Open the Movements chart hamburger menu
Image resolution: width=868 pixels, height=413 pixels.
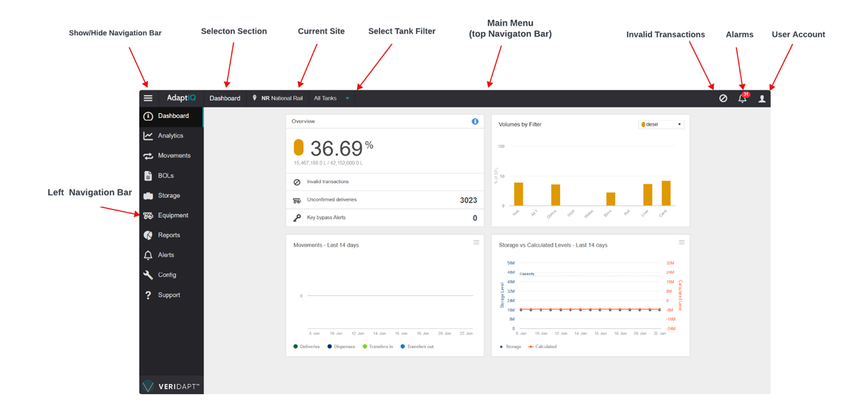pyautogui.click(x=476, y=243)
